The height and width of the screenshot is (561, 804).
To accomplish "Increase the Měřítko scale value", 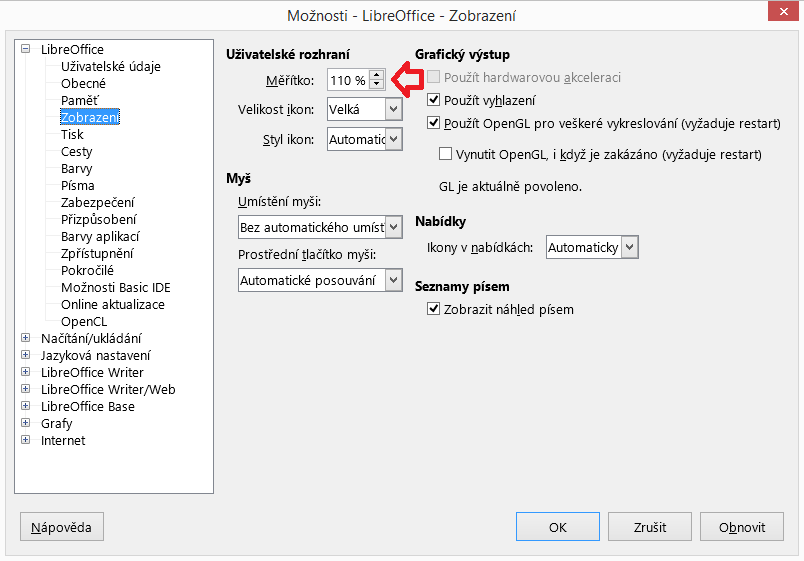I will tap(376, 75).
